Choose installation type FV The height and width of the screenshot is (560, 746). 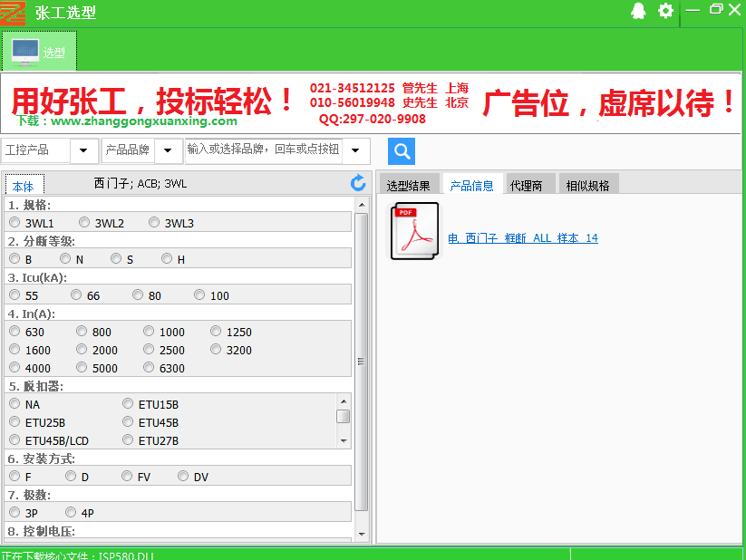point(127,476)
